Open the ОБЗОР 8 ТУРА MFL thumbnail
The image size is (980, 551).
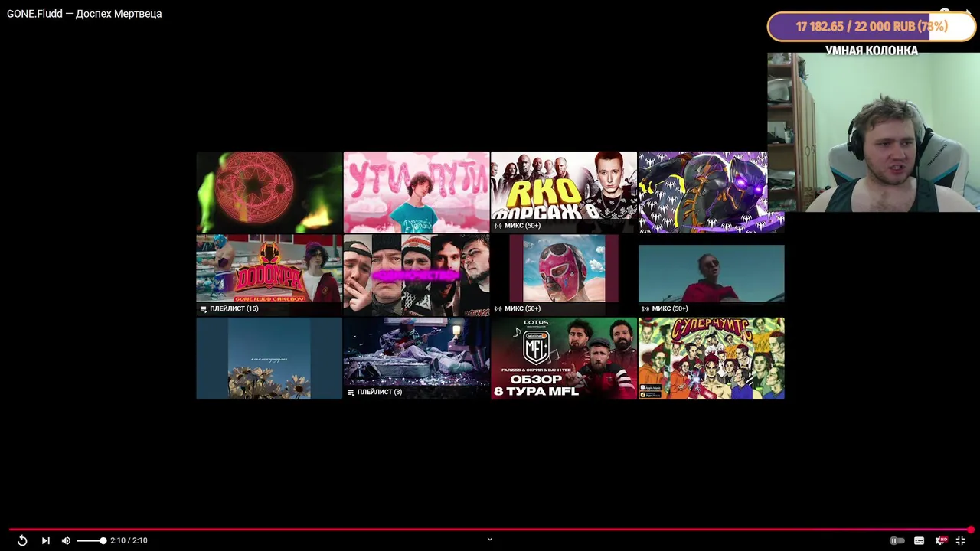tap(563, 358)
